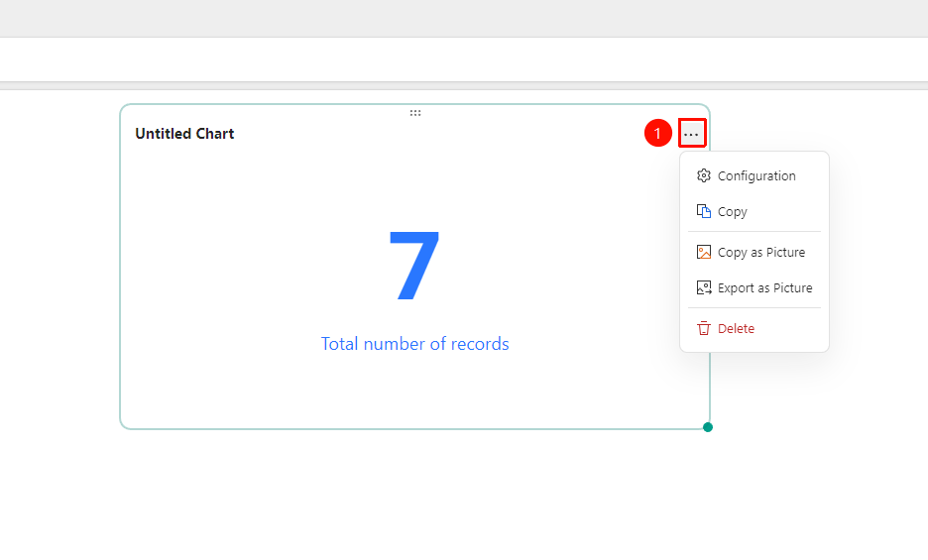Click the Untitled Chart title
This screenshot has width=928, height=560.
pyautogui.click(x=184, y=134)
